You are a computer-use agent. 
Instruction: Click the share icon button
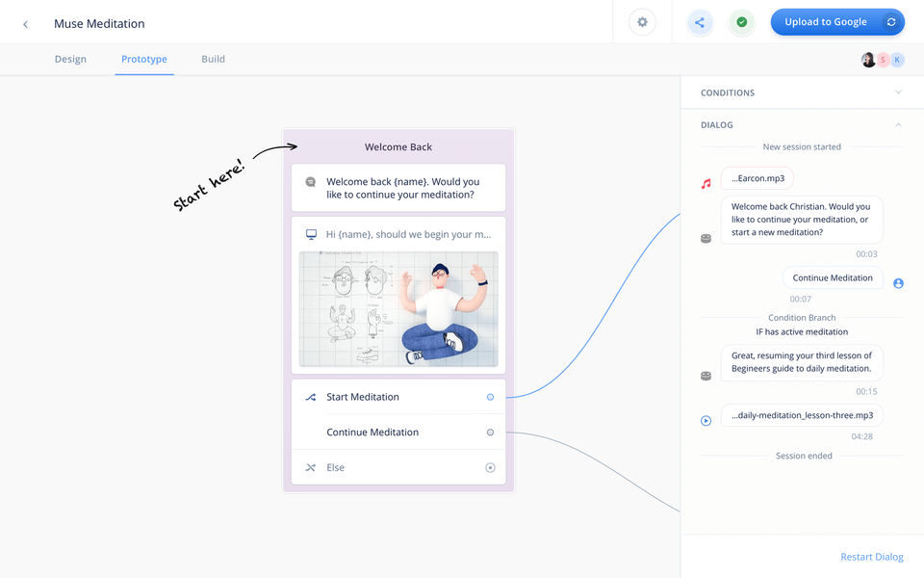700,22
